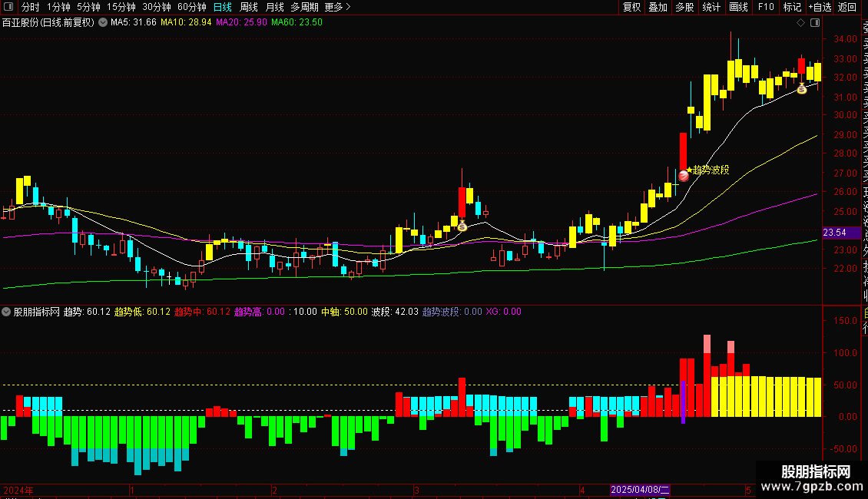Open the 复权 adjustment options
This screenshot has width=868, height=499.
pos(631,7)
